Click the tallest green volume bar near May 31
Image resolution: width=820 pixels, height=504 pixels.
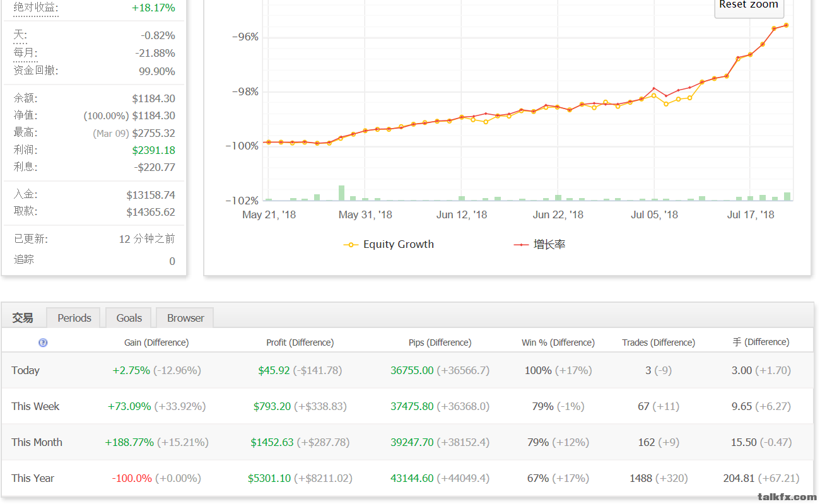coord(341,193)
